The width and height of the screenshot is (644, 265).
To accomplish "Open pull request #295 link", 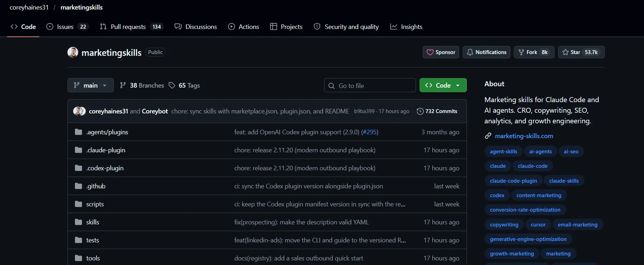I will (x=370, y=132).
